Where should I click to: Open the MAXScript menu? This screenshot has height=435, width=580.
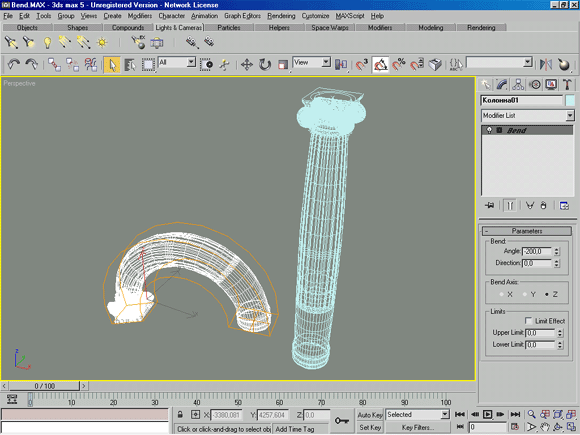350,16
